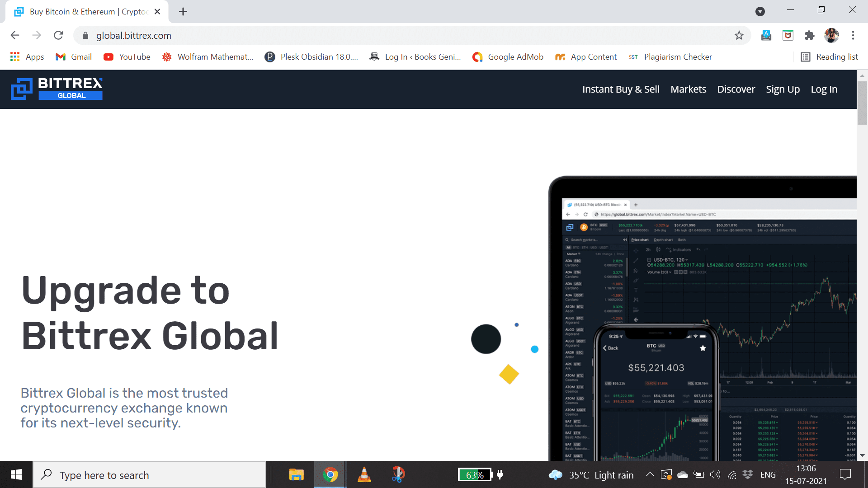This screenshot has height=488, width=868.
Task: Click the Bittrex Global logo
Action: tap(57, 89)
